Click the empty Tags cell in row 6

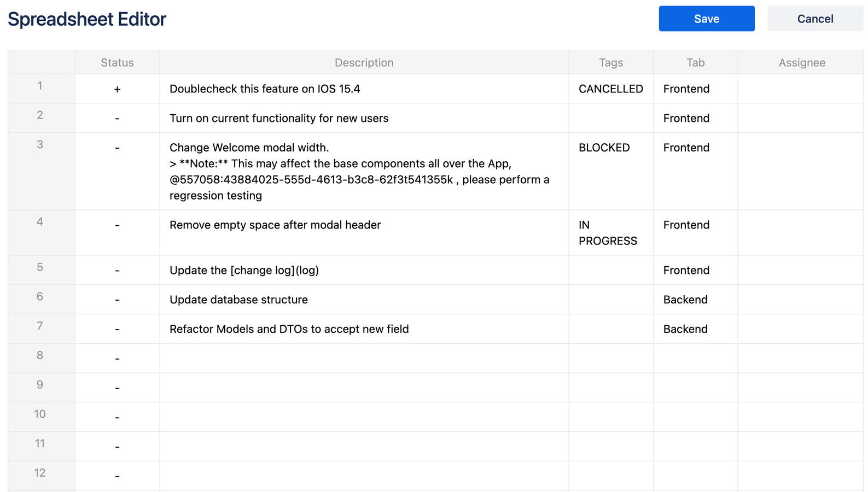click(x=611, y=300)
